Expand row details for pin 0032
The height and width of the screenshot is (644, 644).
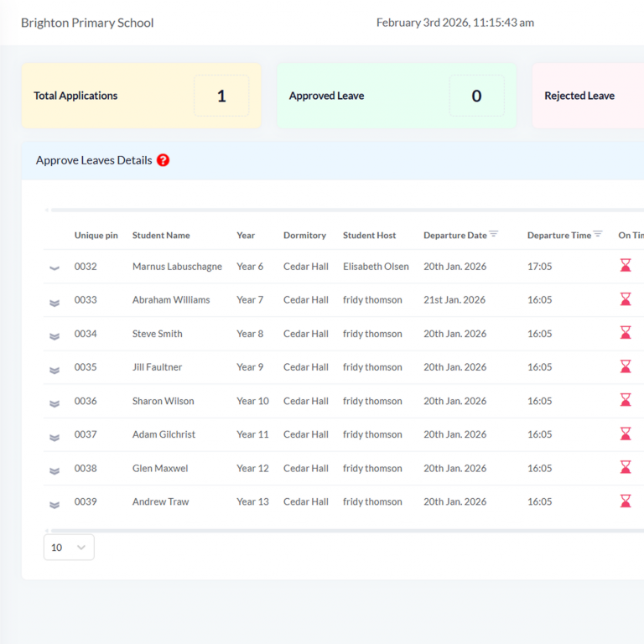(x=55, y=268)
